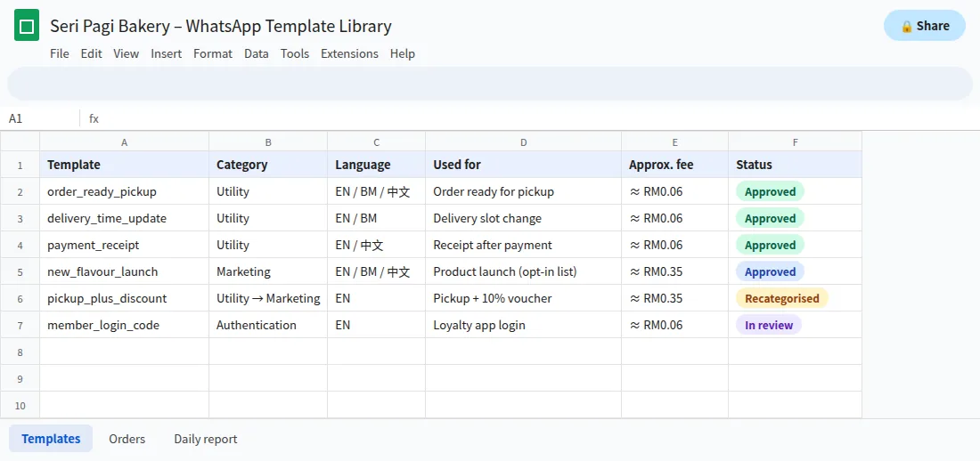Select column E header
The height and width of the screenshot is (461, 980).
coord(675,142)
